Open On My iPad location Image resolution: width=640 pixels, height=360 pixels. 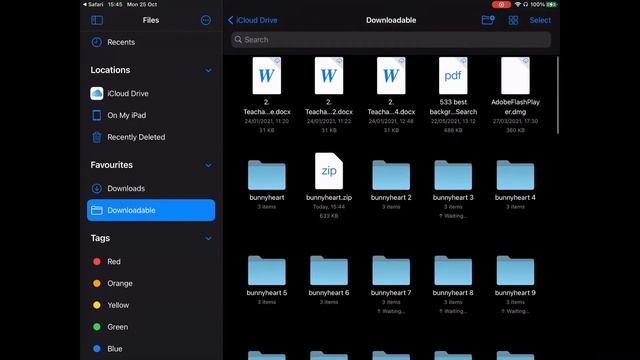click(151, 116)
